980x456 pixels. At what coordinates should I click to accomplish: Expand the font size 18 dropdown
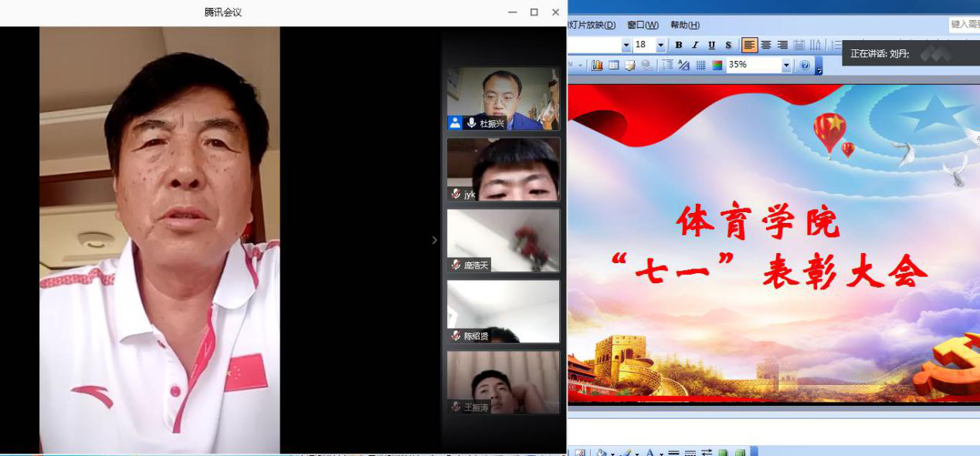click(x=660, y=46)
